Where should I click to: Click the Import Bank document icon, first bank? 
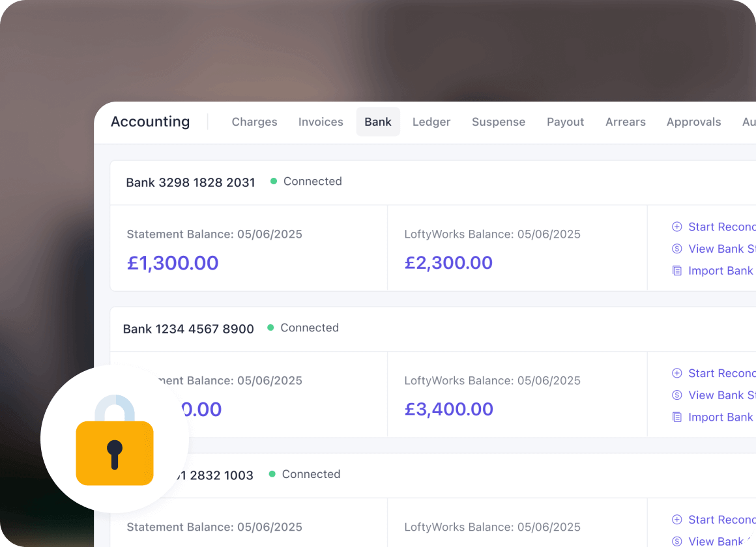point(676,271)
